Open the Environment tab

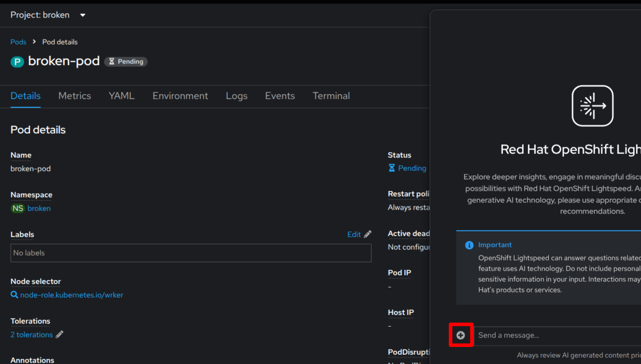tap(180, 96)
